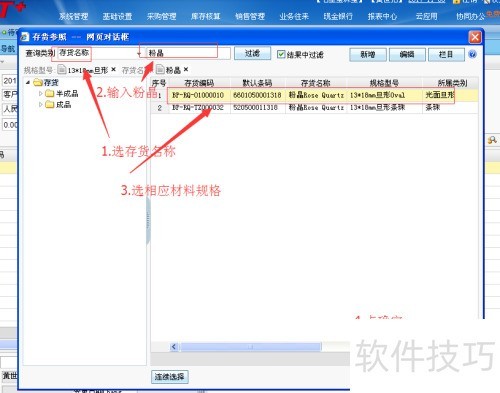This screenshot has height=393, width=500.
Task: Open the 查询类别 dropdown
Action: click(x=139, y=54)
